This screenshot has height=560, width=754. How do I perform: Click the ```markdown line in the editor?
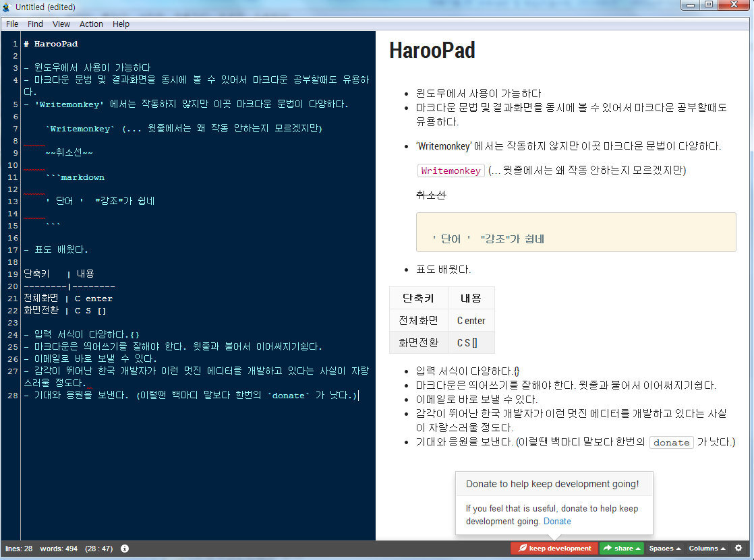click(x=75, y=177)
